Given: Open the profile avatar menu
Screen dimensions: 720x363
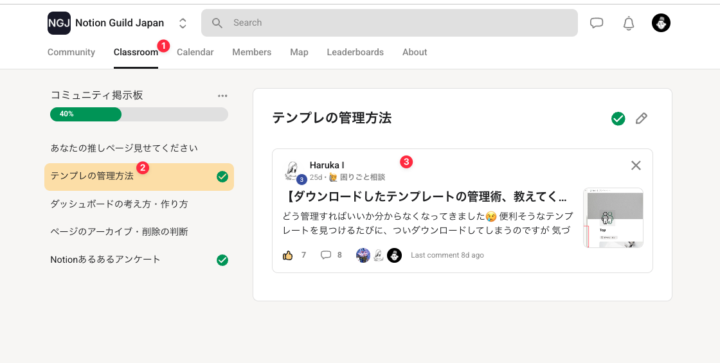Looking at the screenshot, I should tap(661, 22).
